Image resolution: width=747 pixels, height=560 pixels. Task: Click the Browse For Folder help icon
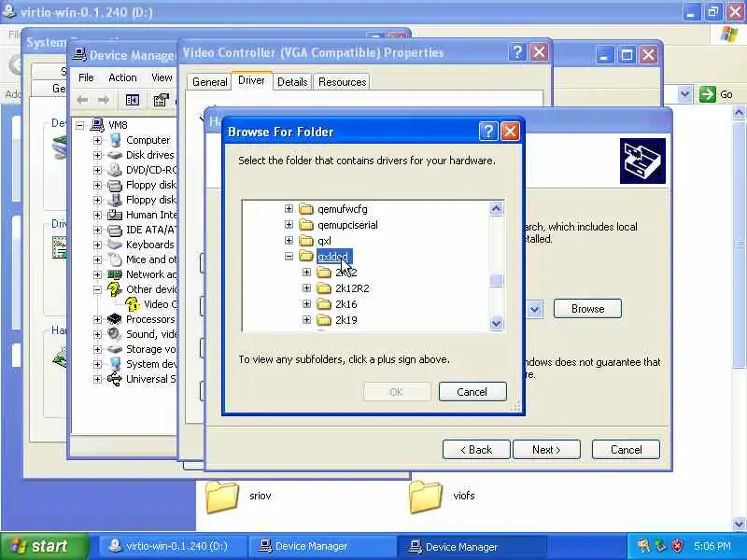pos(488,131)
